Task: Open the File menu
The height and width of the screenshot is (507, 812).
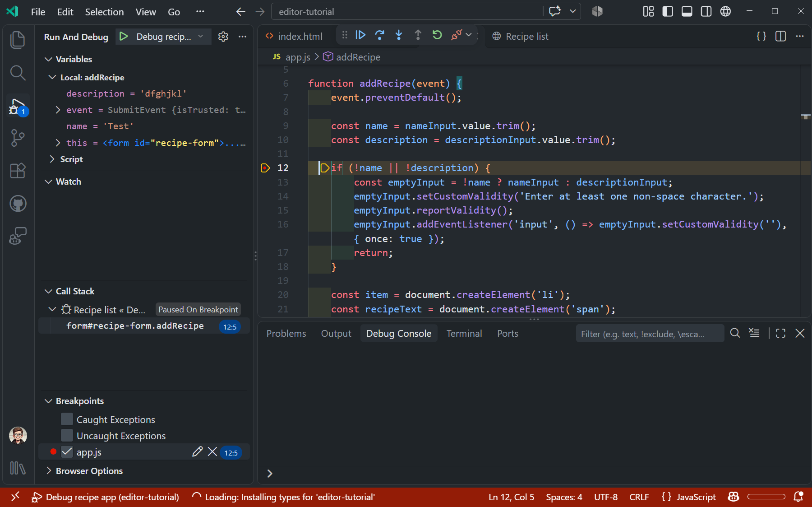Action: click(x=38, y=12)
